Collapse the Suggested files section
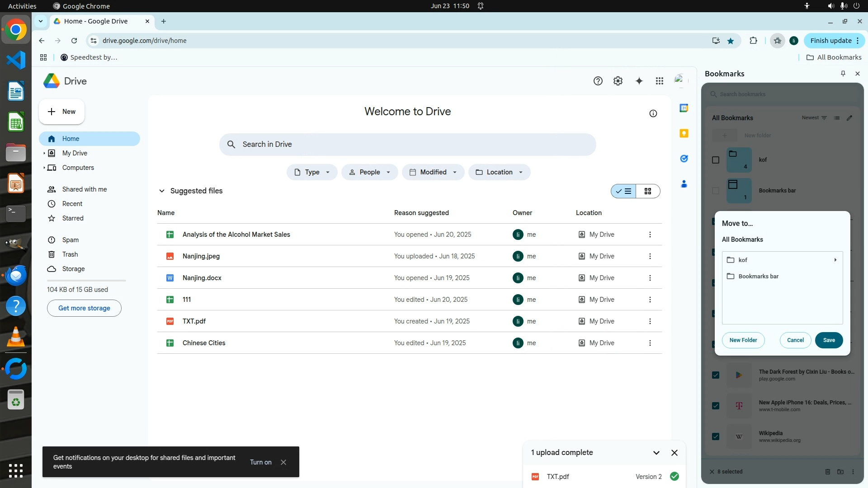The height and width of the screenshot is (488, 868). click(x=161, y=191)
